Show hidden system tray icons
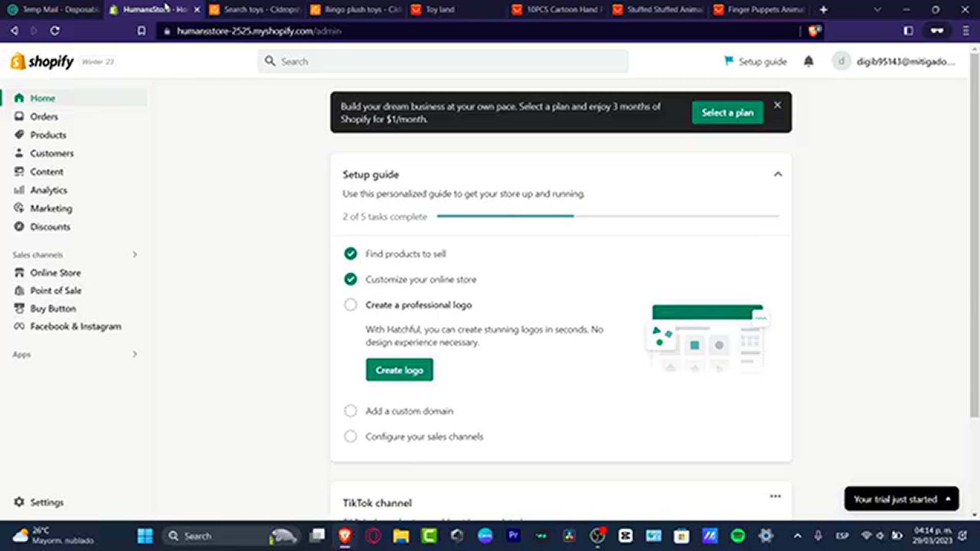Screen dimensions: 980x551 point(797,536)
